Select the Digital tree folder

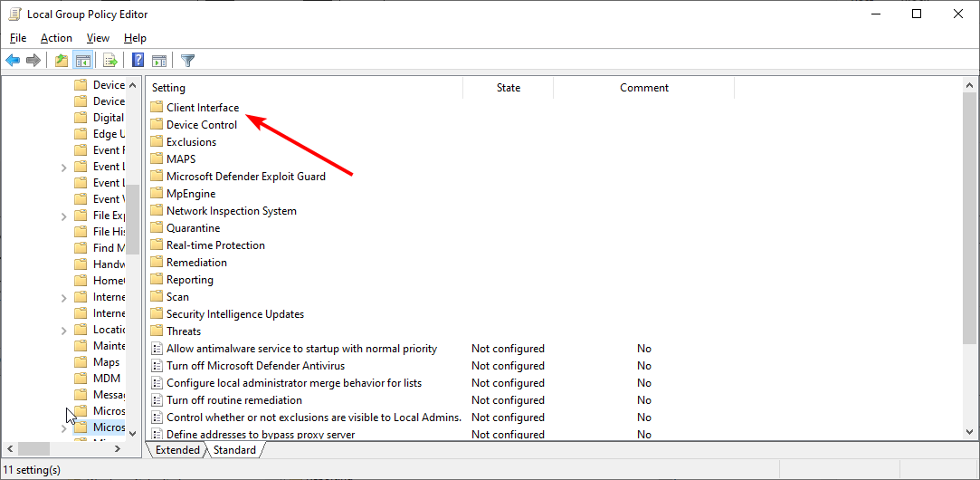tap(100, 118)
